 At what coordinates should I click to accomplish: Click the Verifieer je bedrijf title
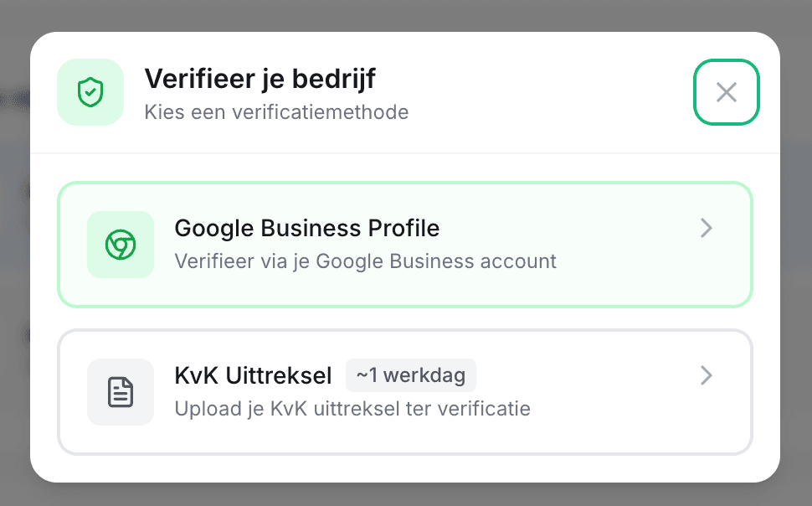click(260, 79)
